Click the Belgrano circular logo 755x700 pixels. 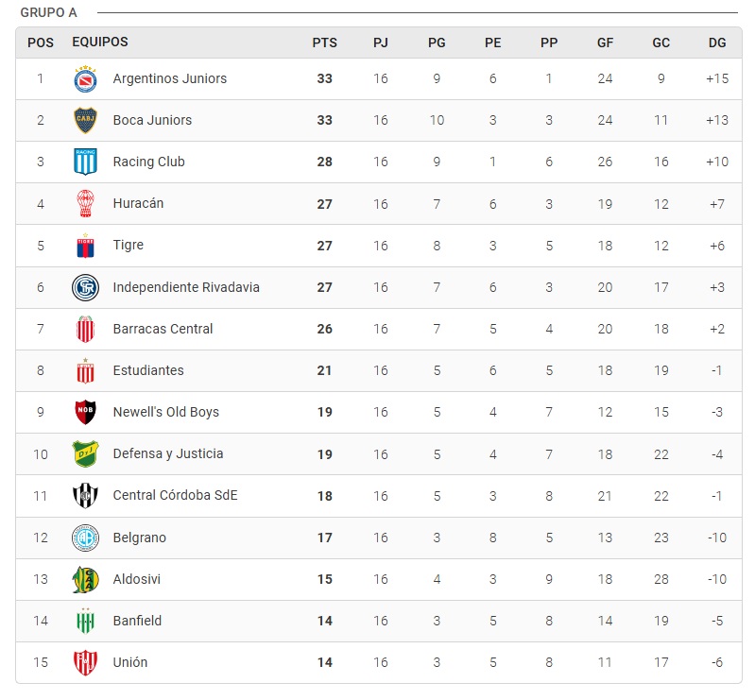[x=86, y=538]
